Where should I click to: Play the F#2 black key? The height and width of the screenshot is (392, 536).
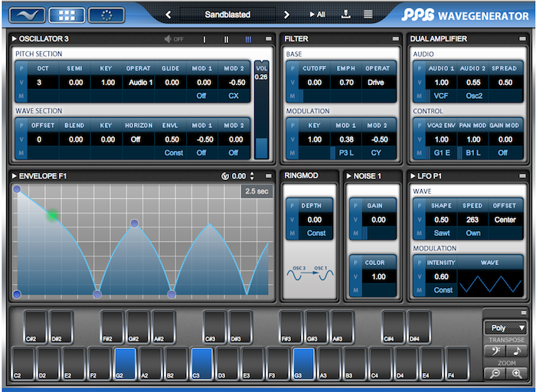pyautogui.click(x=113, y=327)
